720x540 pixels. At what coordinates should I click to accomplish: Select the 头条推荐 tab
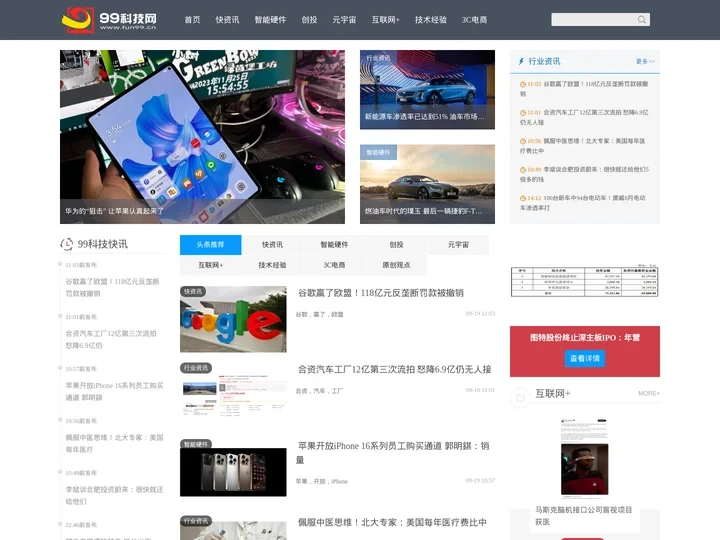[x=210, y=245]
